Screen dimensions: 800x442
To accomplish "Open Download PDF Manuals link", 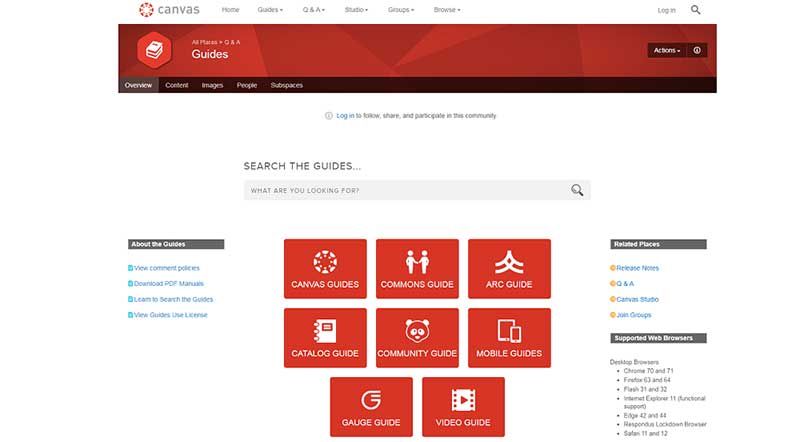I will point(169,284).
